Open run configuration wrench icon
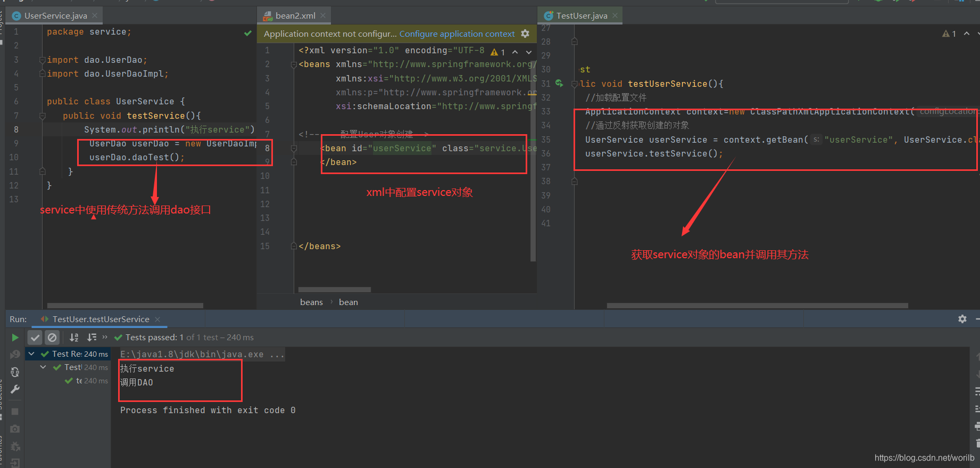The width and height of the screenshot is (980, 468). click(15, 389)
